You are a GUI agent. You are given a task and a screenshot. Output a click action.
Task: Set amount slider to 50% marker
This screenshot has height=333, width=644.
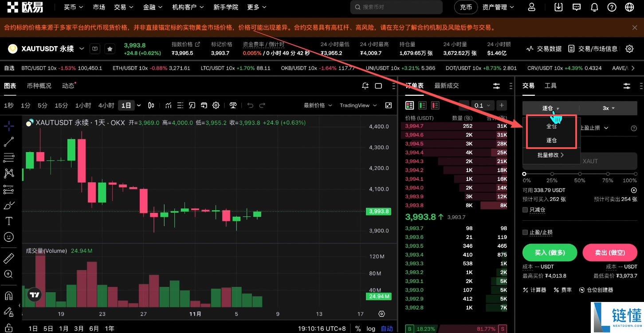[x=580, y=174]
